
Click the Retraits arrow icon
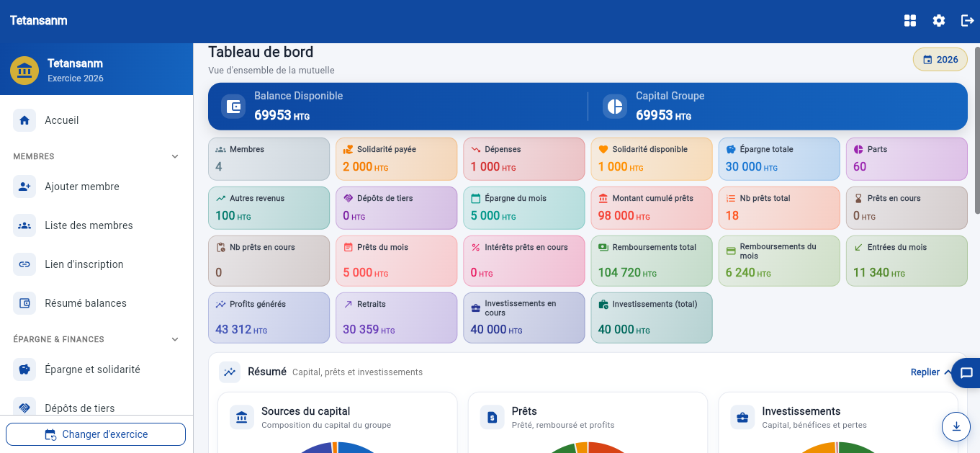tap(348, 305)
